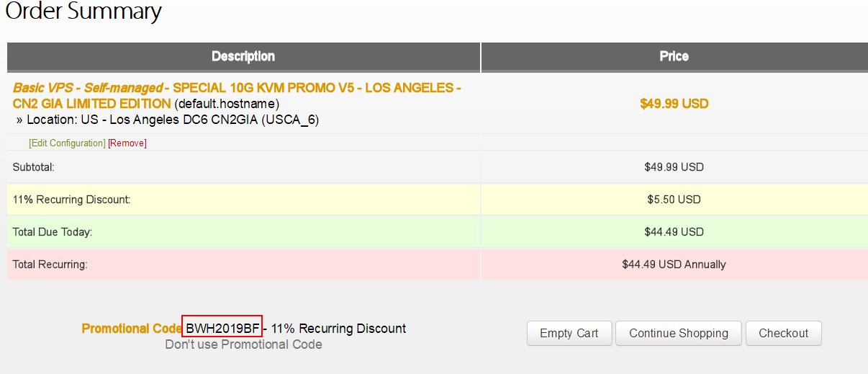Select Don't use Promotional Code link
Viewport: 868px width, 374px height.
[x=243, y=344]
